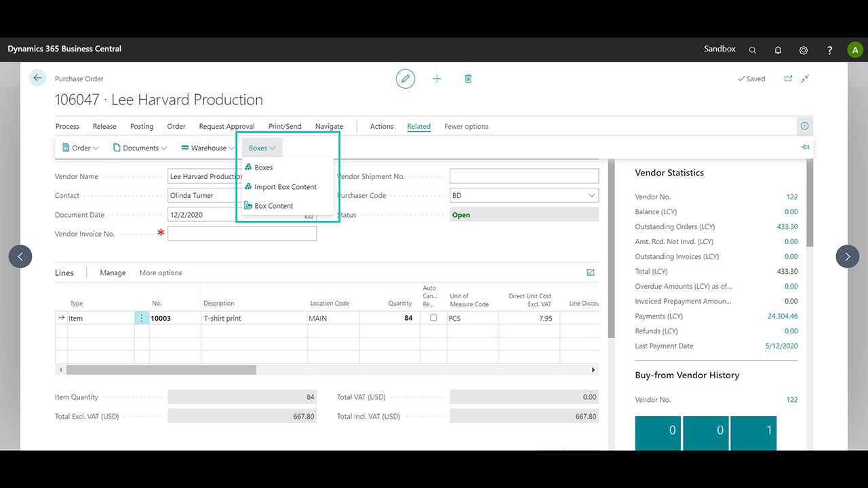Open Payments amount 24,304.46
This screenshot has width=868, height=488.
781,316
